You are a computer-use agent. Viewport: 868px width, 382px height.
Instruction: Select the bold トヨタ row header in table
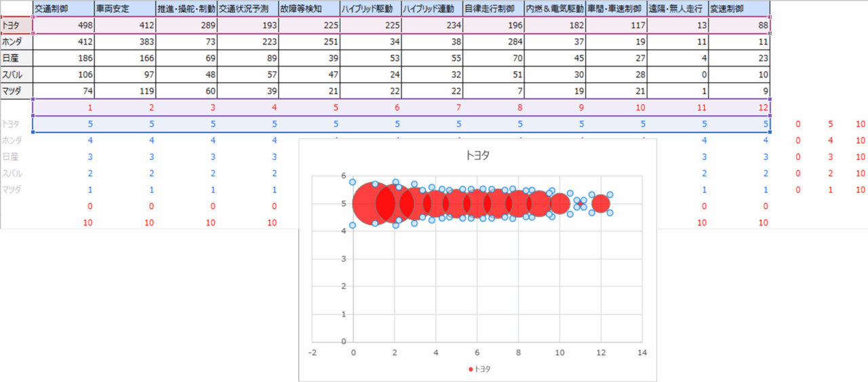[x=17, y=25]
